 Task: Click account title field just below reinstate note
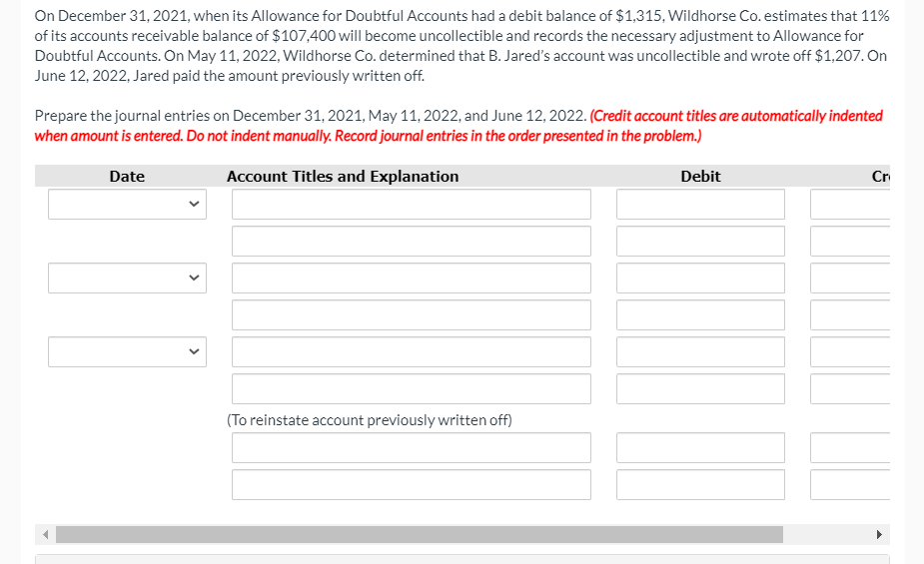click(412, 447)
